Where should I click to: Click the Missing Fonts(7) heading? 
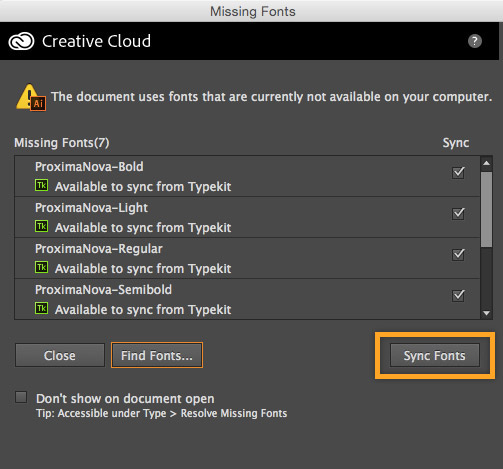pos(62,143)
